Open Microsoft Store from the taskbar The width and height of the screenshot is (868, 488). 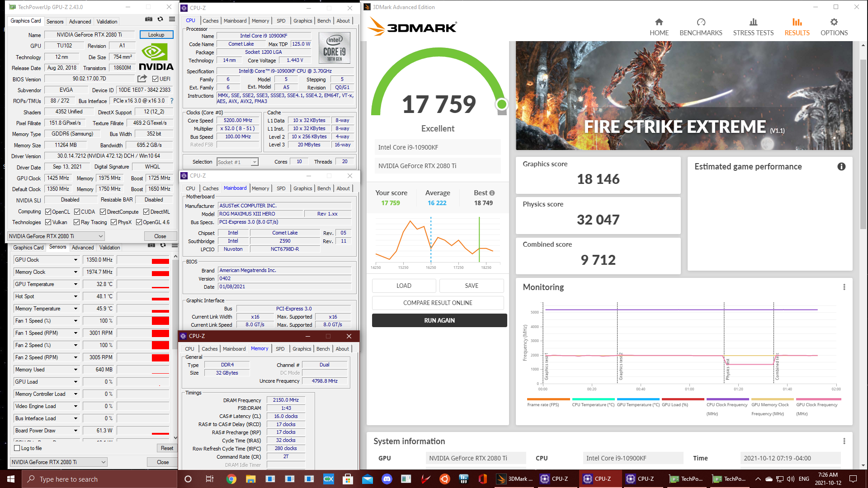coord(348,479)
